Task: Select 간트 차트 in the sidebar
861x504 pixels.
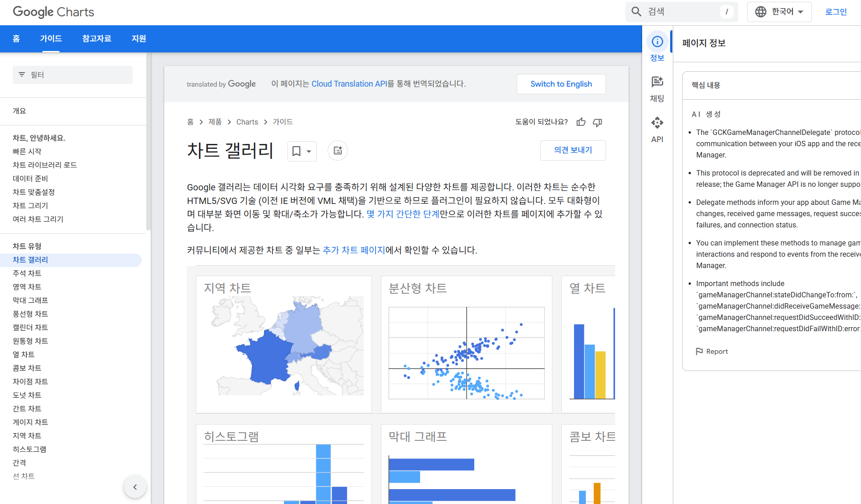Action: pyautogui.click(x=27, y=409)
